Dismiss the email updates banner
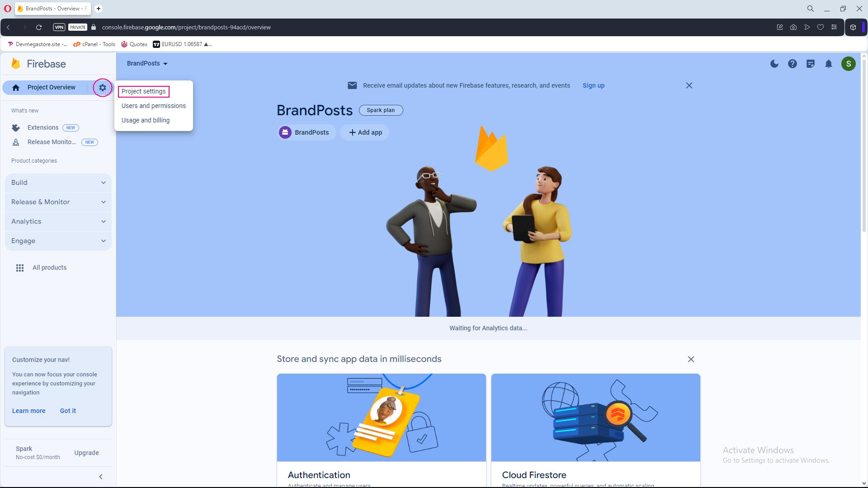 [x=689, y=85]
